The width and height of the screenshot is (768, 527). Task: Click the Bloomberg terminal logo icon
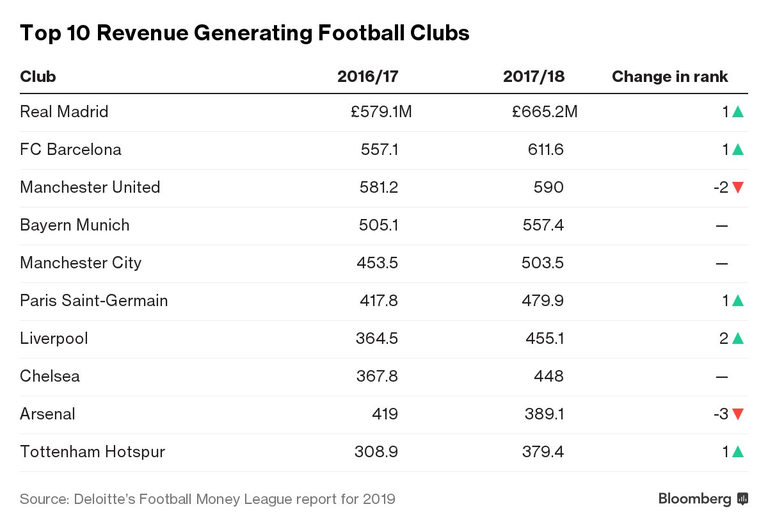(742, 499)
